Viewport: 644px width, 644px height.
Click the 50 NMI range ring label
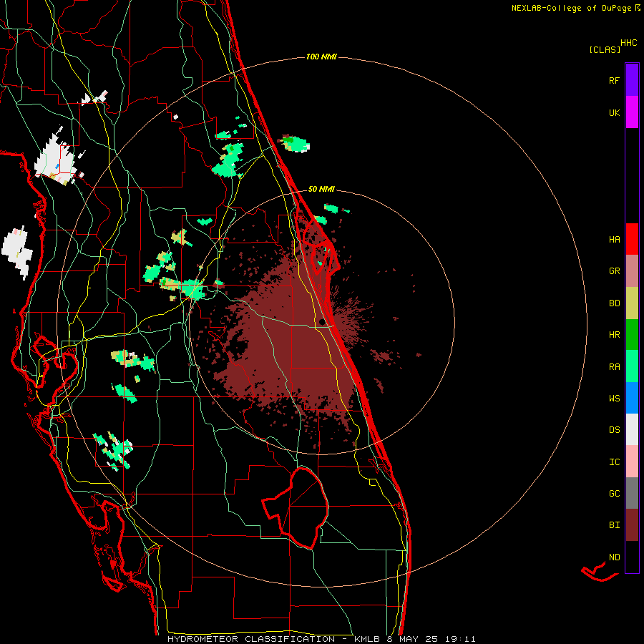click(321, 189)
